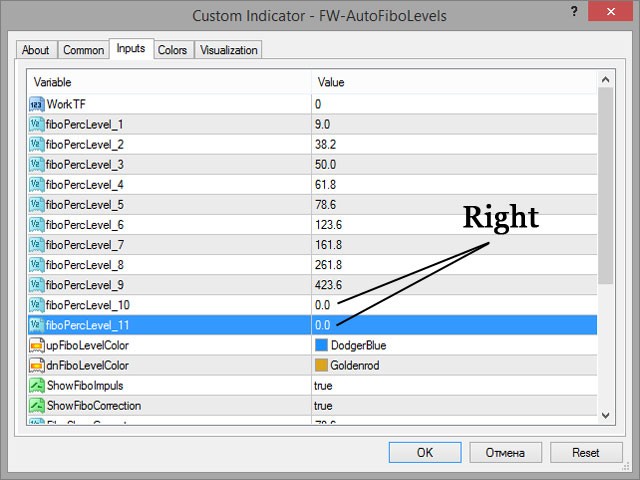Click the icon beside fiboPercLevel_4
The height and width of the screenshot is (480, 640).
coord(36,184)
